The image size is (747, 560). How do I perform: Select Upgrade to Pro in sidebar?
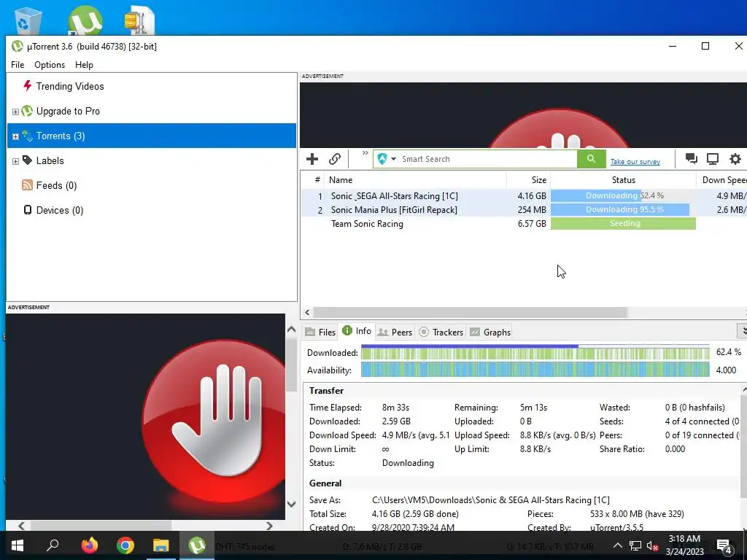68,111
